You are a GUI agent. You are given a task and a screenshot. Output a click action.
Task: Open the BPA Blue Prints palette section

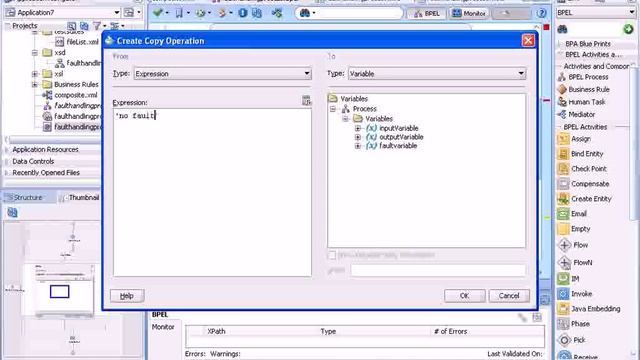coord(588,44)
